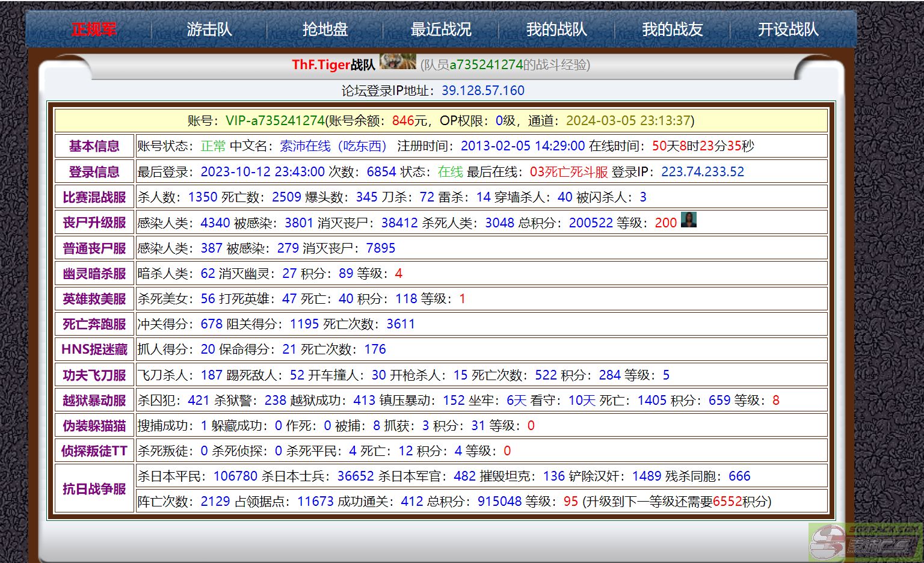Click the 越狱暴动服 server label

[94, 401]
